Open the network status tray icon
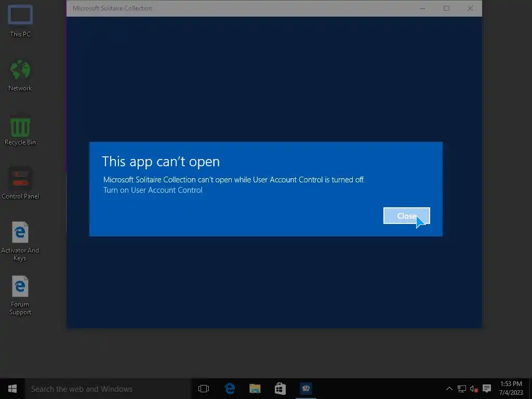Screen dimensions: 532x399 point(461,389)
